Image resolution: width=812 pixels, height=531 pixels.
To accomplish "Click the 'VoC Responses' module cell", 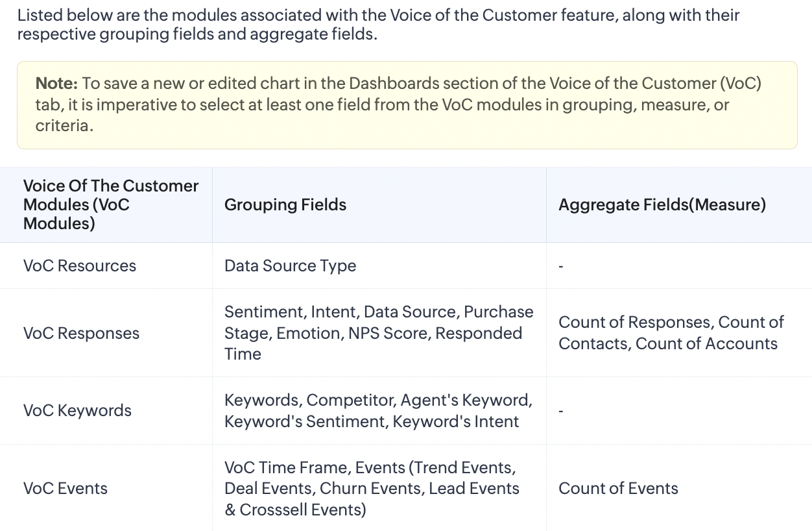I will [81, 333].
